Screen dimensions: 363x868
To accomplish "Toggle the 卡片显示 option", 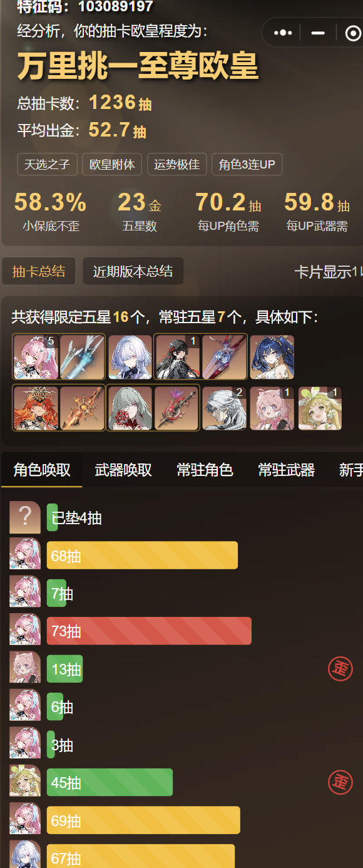I will [329, 272].
